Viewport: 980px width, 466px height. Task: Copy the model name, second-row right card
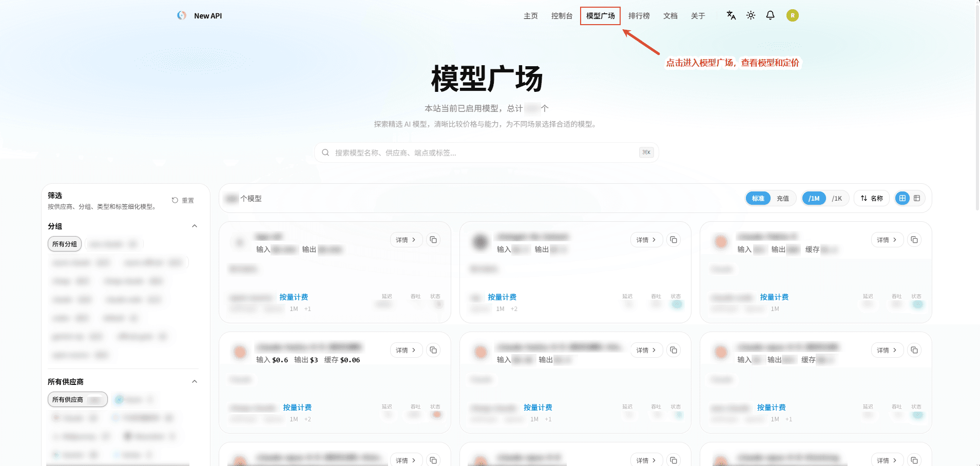(914, 350)
